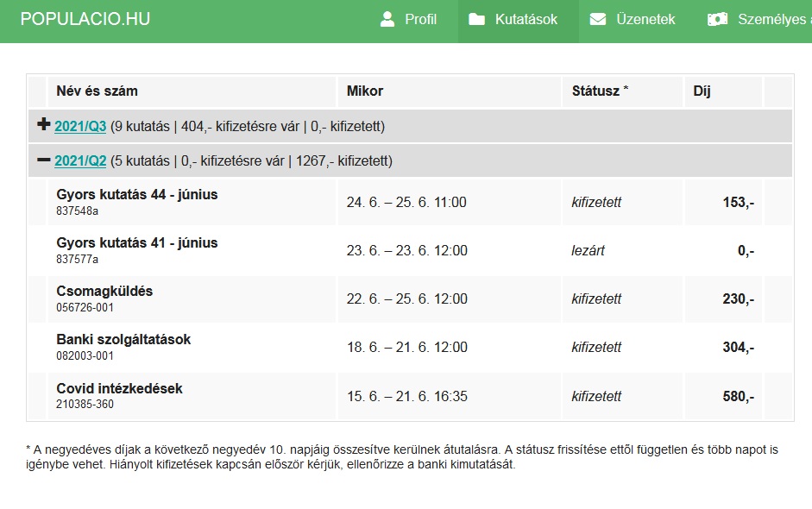Click the POPULACIO.HU site logo

(85, 19)
